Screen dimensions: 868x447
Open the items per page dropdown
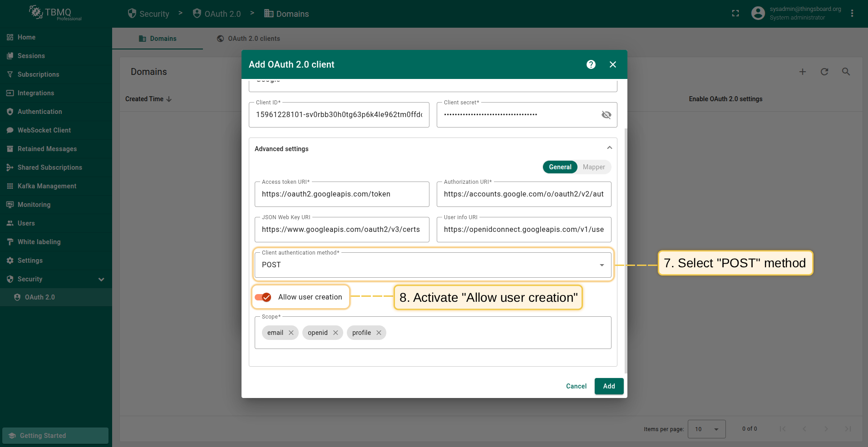[706, 429]
